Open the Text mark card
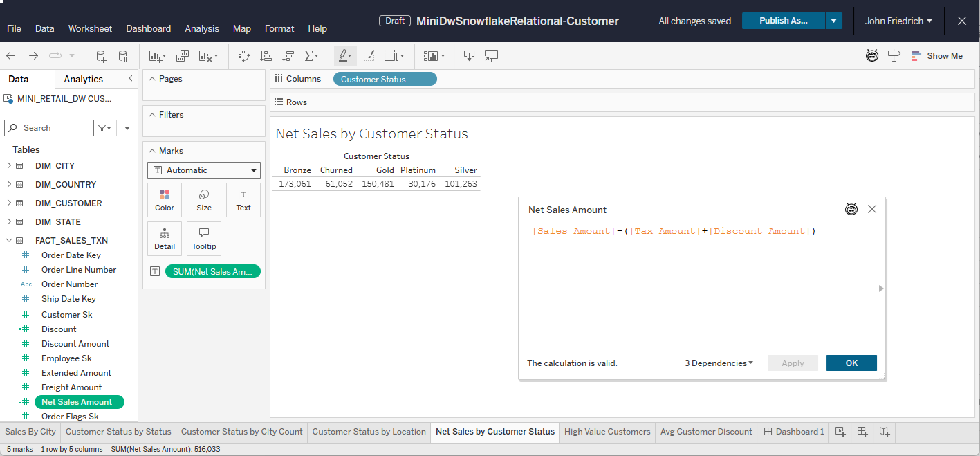Image resolution: width=980 pixels, height=456 pixels. (243, 200)
